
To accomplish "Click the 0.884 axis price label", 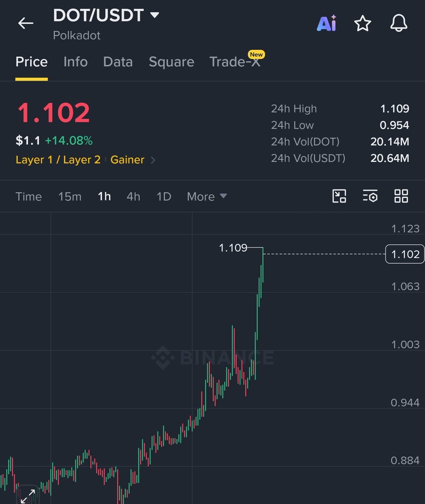I will point(405,461).
